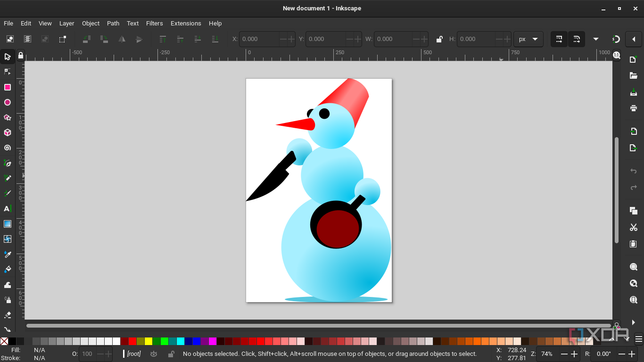Select the Gradient tool
Screen dimensions: 644x362
tap(8, 224)
